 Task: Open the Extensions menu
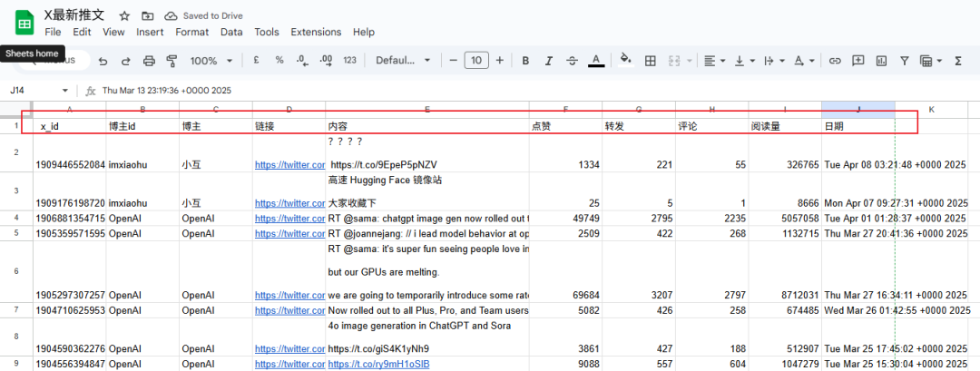click(316, 32)
